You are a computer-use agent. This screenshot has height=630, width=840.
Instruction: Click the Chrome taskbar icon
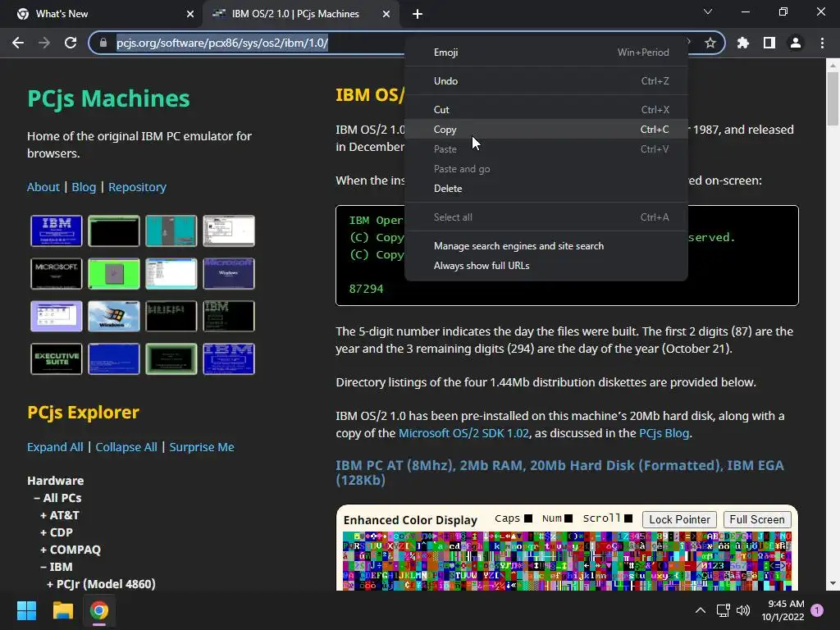[x=98, y=610]
